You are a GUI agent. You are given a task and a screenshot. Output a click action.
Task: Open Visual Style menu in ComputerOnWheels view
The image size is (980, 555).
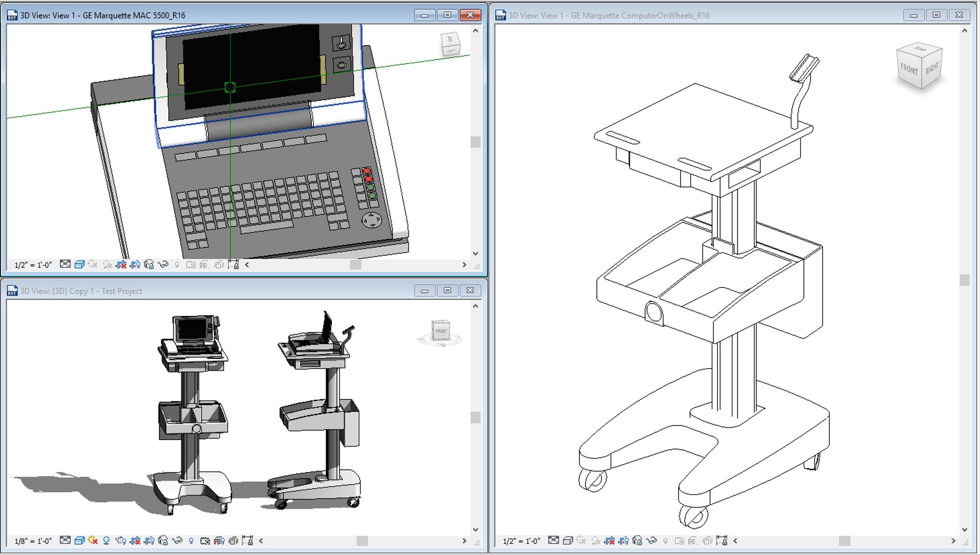point(568,540)
